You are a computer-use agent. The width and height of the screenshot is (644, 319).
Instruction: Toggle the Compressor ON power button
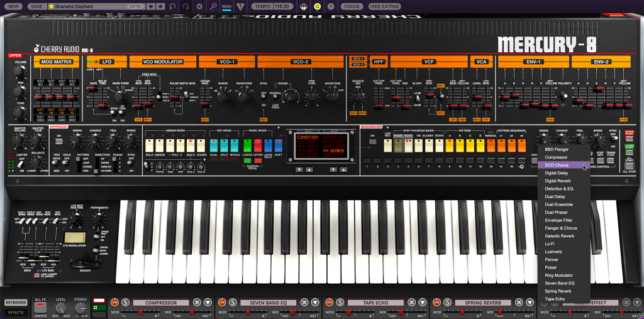click(114, 302)
